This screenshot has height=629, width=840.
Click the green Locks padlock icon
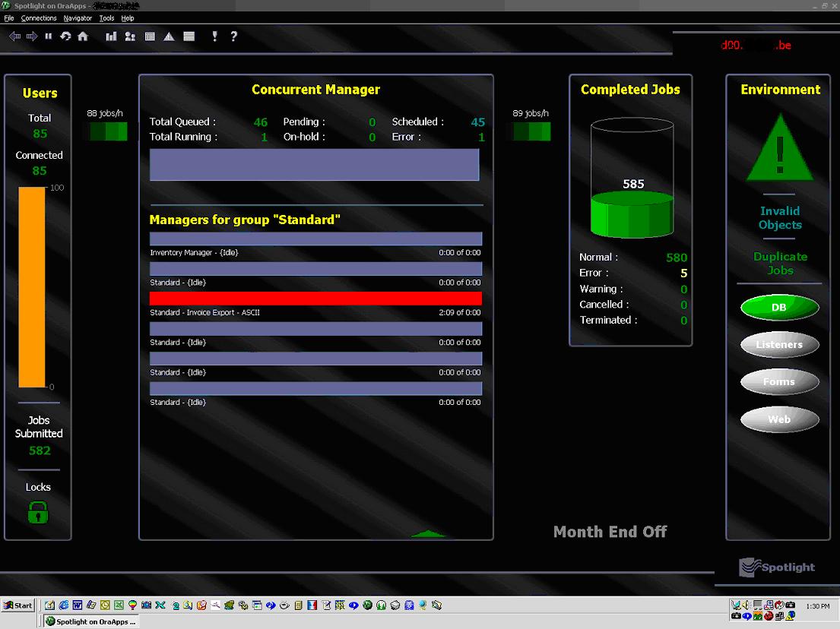pyautogui.click(x=38, y=512)
